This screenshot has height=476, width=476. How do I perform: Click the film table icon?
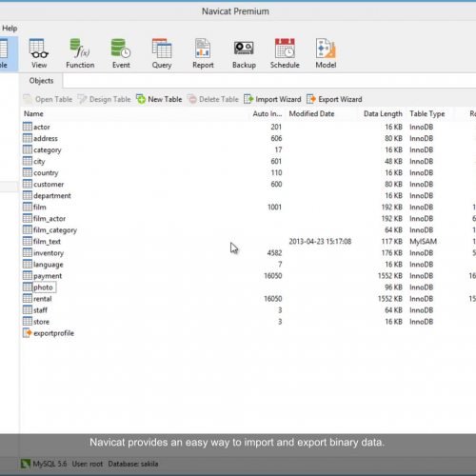[x=28, y=207]
